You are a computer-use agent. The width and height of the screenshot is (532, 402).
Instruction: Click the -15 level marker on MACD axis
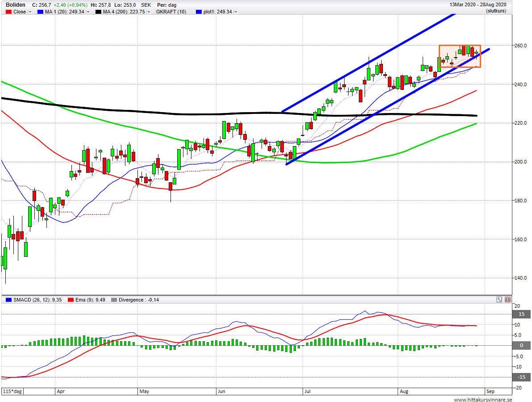click(x=521, y=377)
